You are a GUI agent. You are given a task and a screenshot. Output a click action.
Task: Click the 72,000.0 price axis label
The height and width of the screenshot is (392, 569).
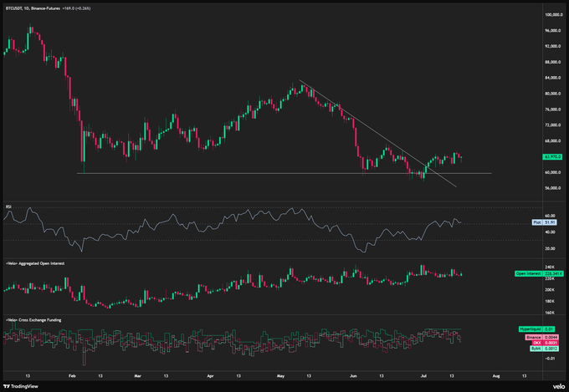553,125
